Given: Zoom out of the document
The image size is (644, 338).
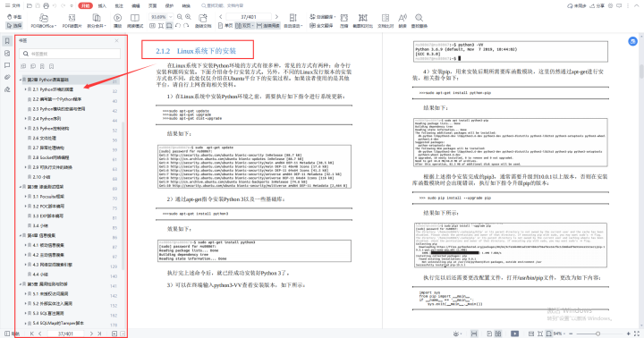Looking at the screenshot, I should pos(180,17).
